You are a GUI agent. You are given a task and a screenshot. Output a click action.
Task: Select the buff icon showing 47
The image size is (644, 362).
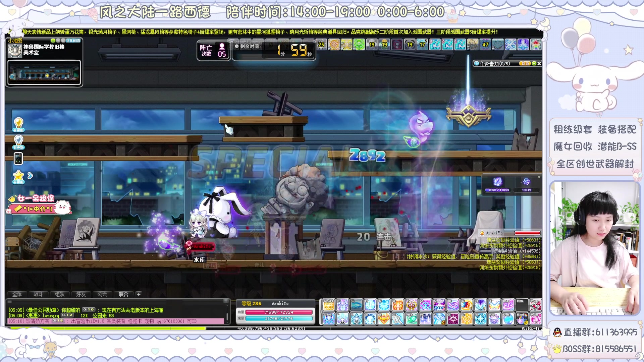click(485, 44)
